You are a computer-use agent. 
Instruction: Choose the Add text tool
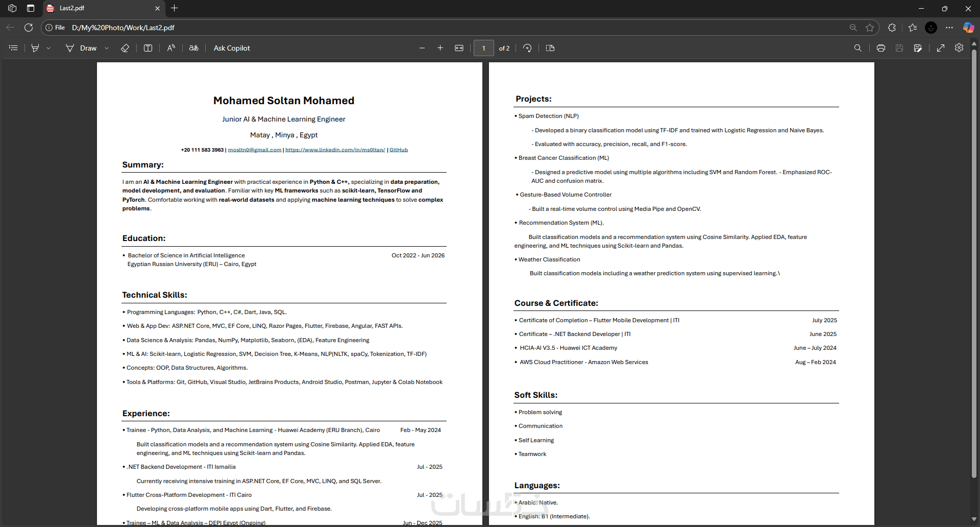click(148, 48)
